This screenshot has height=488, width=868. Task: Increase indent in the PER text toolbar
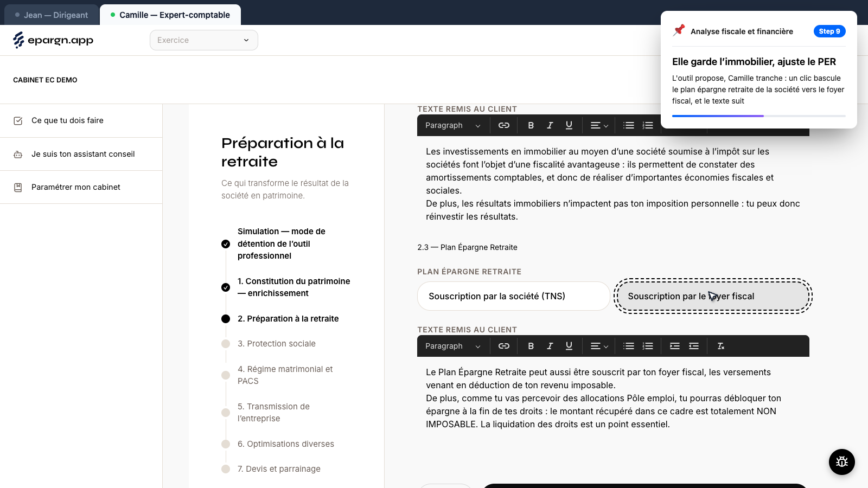675,346
